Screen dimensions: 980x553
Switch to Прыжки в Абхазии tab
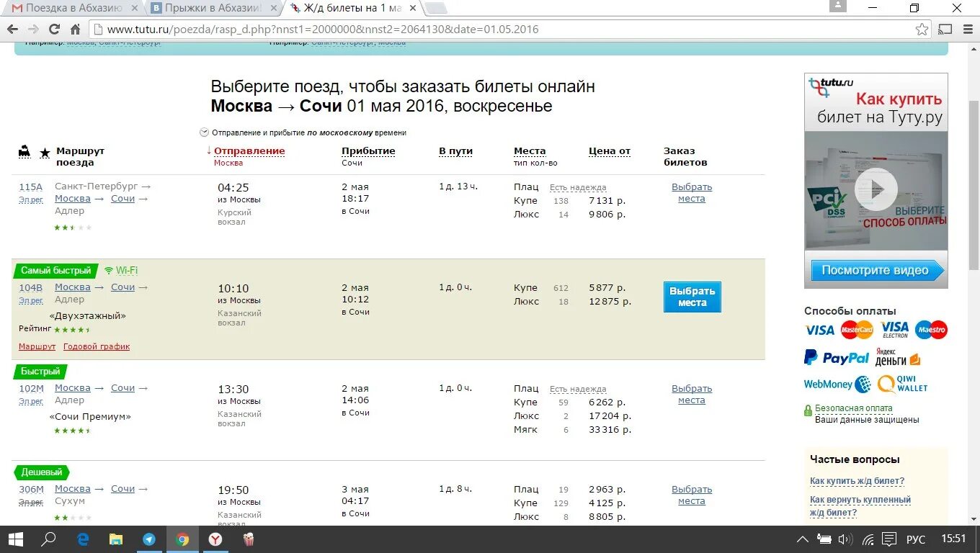pyautogui.click(x=212, y=9)
